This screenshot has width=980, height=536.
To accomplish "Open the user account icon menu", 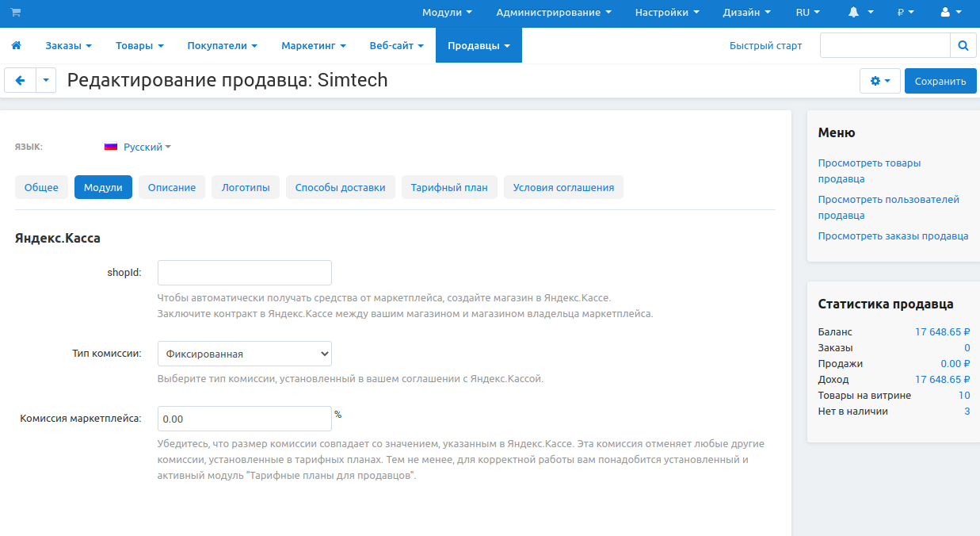I will coord(951,13).
